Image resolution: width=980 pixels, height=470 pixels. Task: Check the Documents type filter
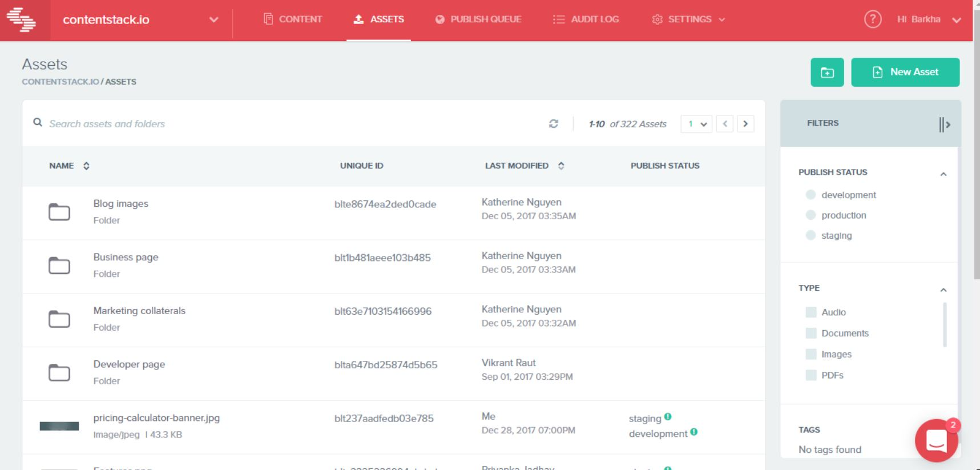coord(810,333)
